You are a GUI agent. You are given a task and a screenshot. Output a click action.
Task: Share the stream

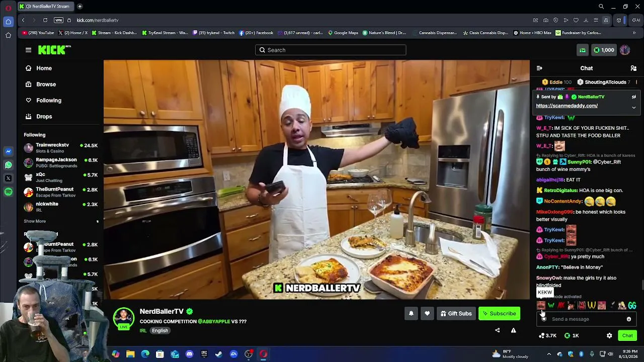[498, 330]
